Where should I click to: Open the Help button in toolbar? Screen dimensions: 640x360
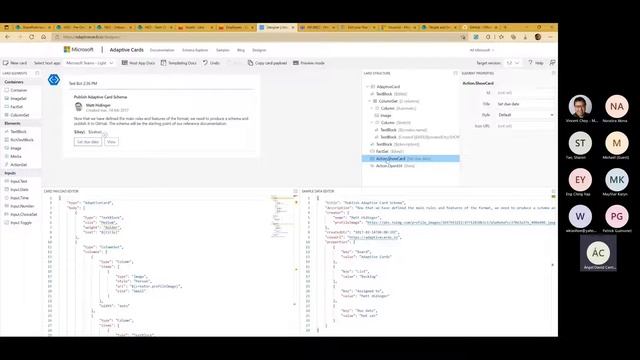click(x=536, y=63)
